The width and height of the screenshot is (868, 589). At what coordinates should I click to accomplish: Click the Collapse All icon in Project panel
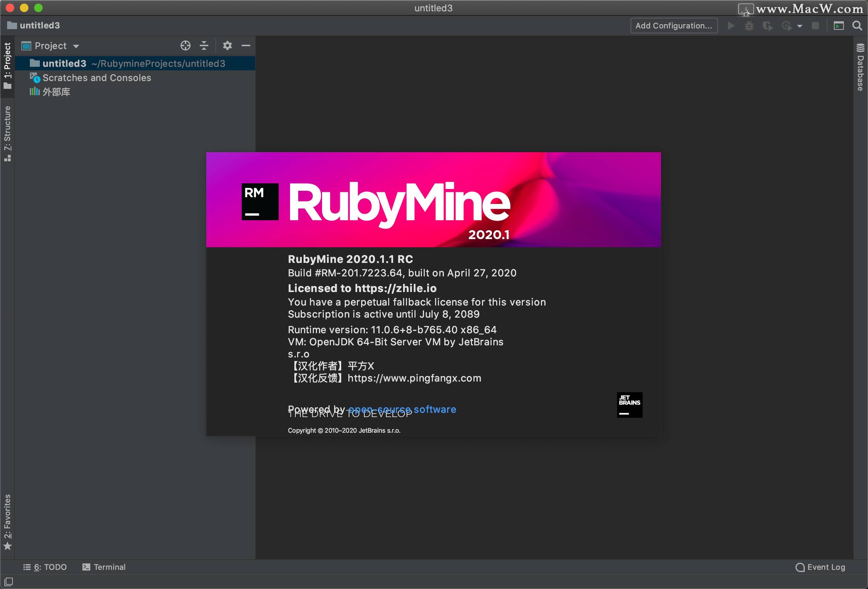pos(204,45)
